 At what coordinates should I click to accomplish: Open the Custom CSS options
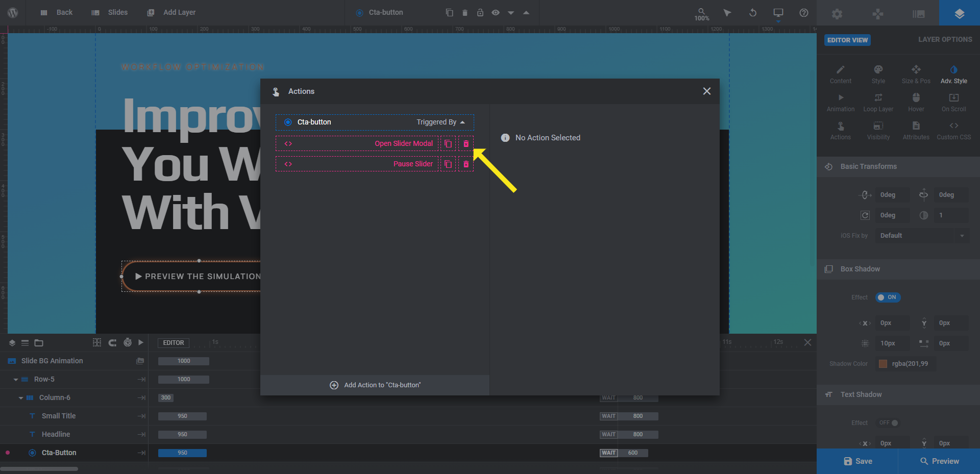[954, 131]
